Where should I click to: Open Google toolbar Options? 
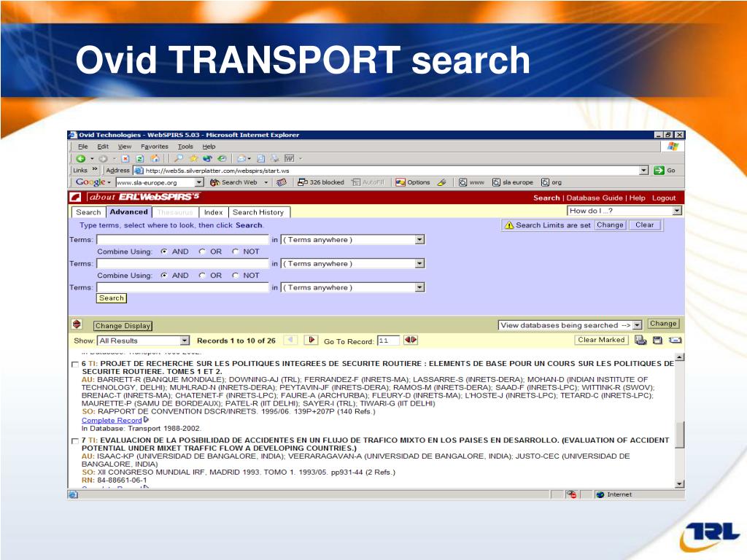click(x=413, y=182)
